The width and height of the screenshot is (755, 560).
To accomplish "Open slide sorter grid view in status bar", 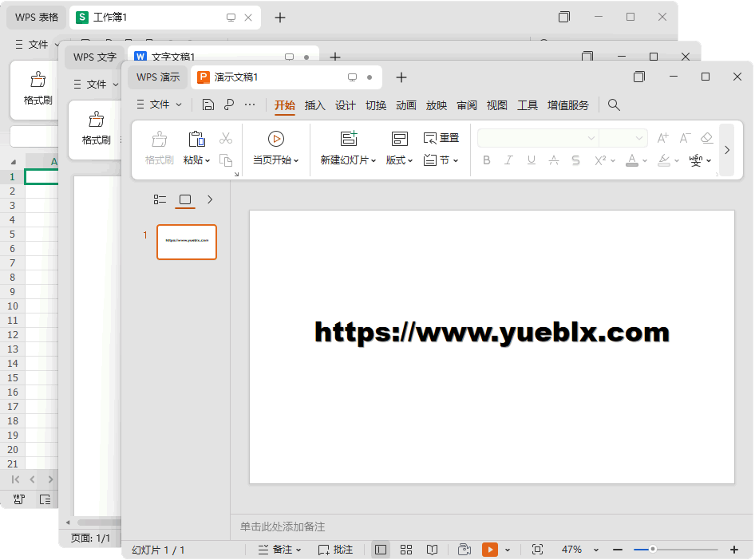I will coord(406,550).
